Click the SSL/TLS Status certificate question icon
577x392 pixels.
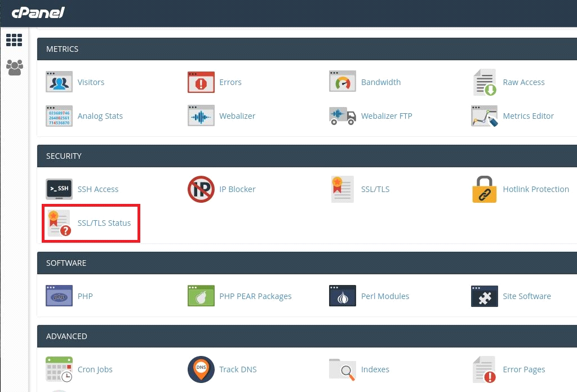click(x=59, y=223)
